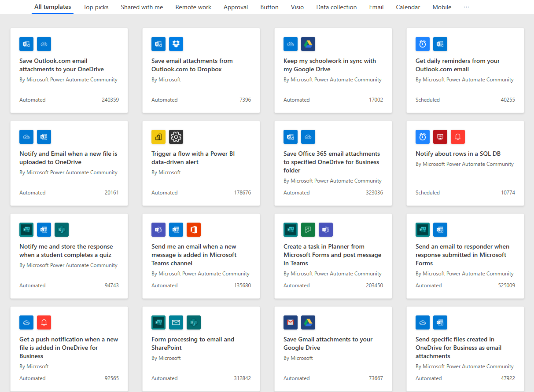This screenshot has width=534, height=392.
Task: Click the Office icon on the Teams channel template
Action: (194, 230)
